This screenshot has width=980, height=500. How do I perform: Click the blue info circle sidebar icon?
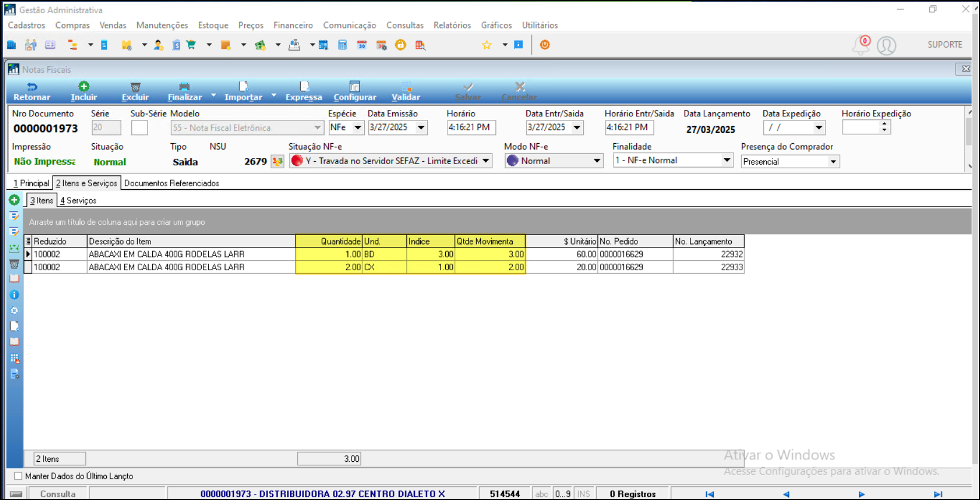[14, 295]
